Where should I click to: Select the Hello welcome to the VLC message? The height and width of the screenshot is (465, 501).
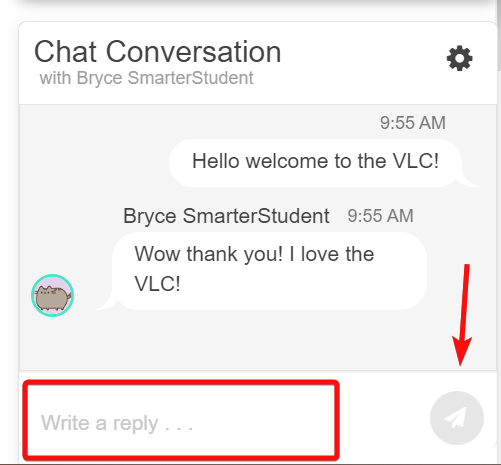point(315,163)
